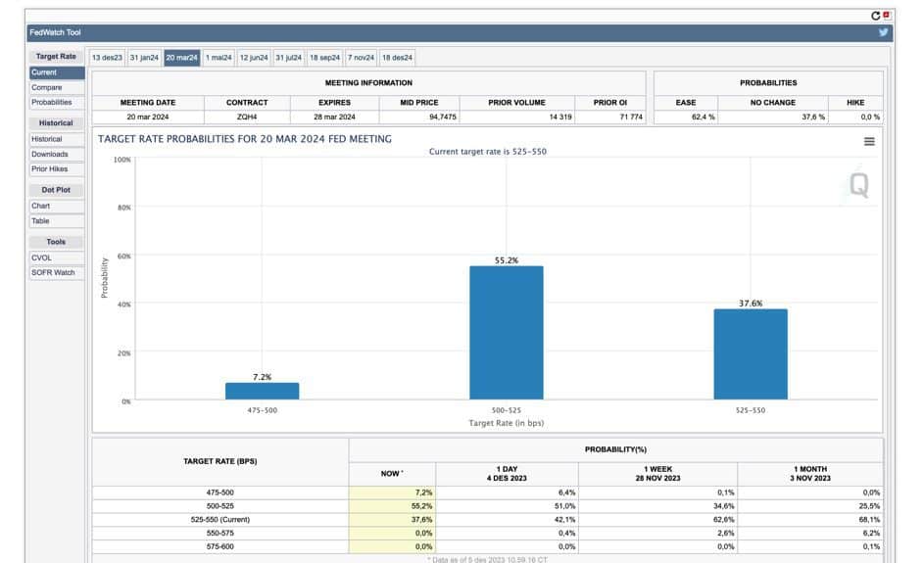This screenshot has width=924, height=563.
Task: Click the 1 DAY 4 DES 2023 header
Action: pos(507,474)
